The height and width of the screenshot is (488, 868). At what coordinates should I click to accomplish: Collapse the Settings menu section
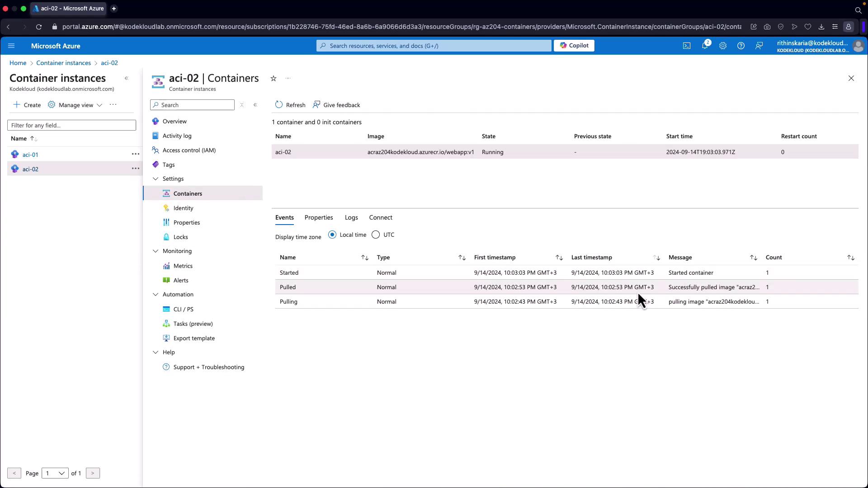point(156,179)
